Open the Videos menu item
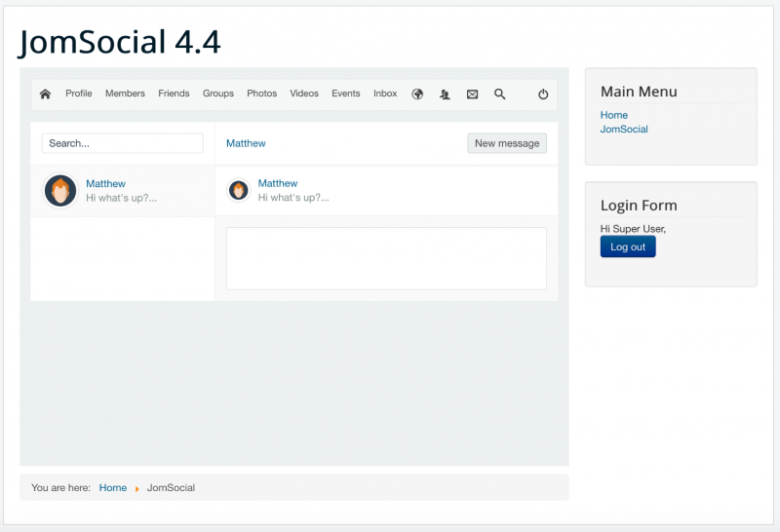The width and height of the screenshot is (780, 532). 304,94
